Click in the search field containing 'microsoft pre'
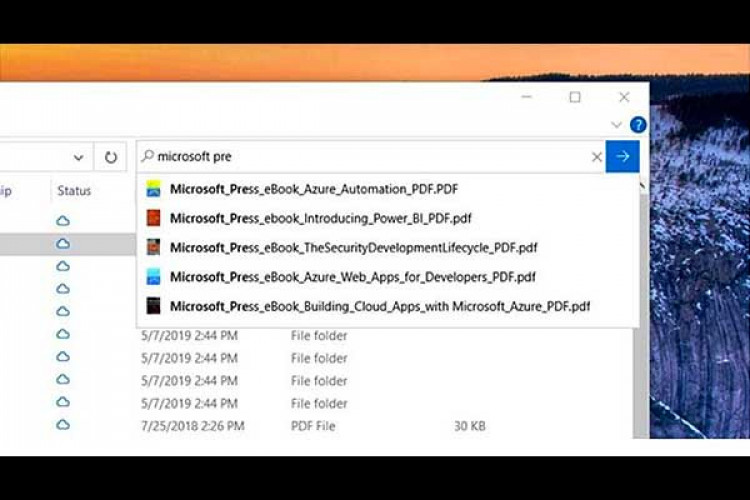This screenshot has height=500, width=750. click(370, 157)
